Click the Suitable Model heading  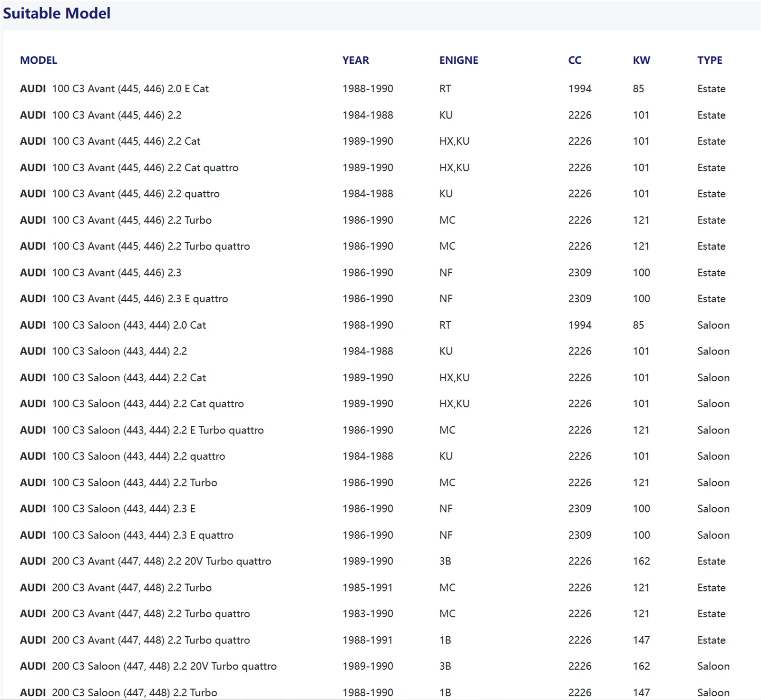[x=57, y=13]
